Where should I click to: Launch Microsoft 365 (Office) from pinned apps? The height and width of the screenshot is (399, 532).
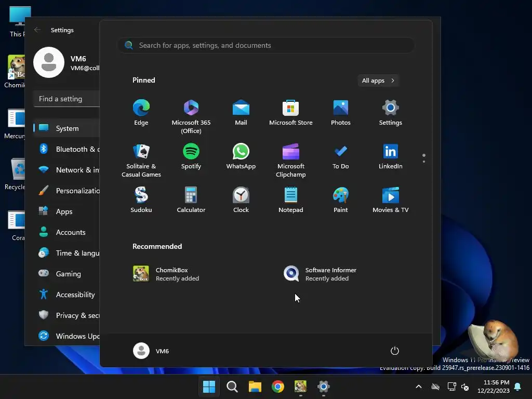pos(191,116)
